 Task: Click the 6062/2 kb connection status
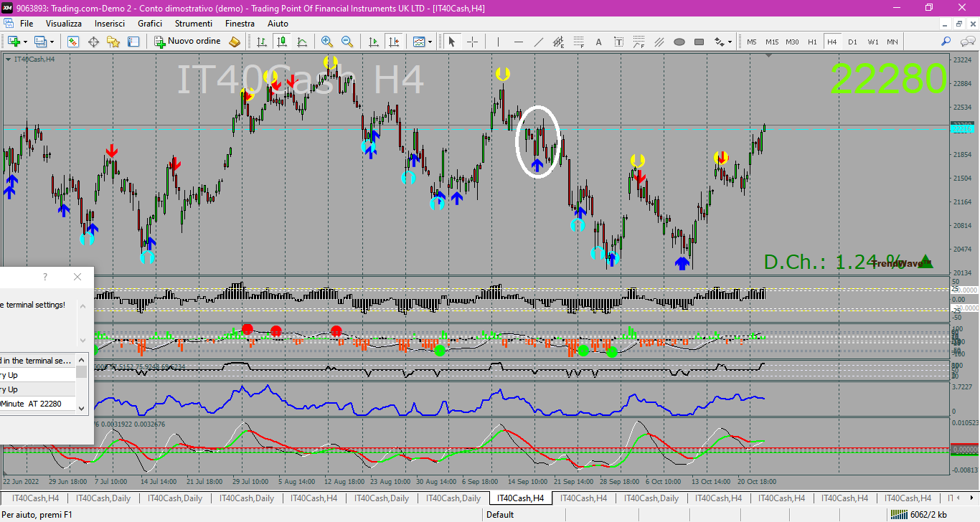[919, 514]
